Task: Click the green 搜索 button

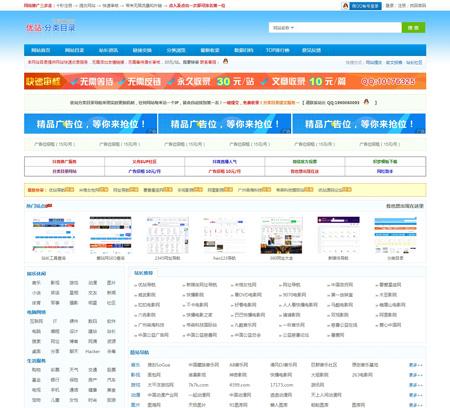Action: 413,28
